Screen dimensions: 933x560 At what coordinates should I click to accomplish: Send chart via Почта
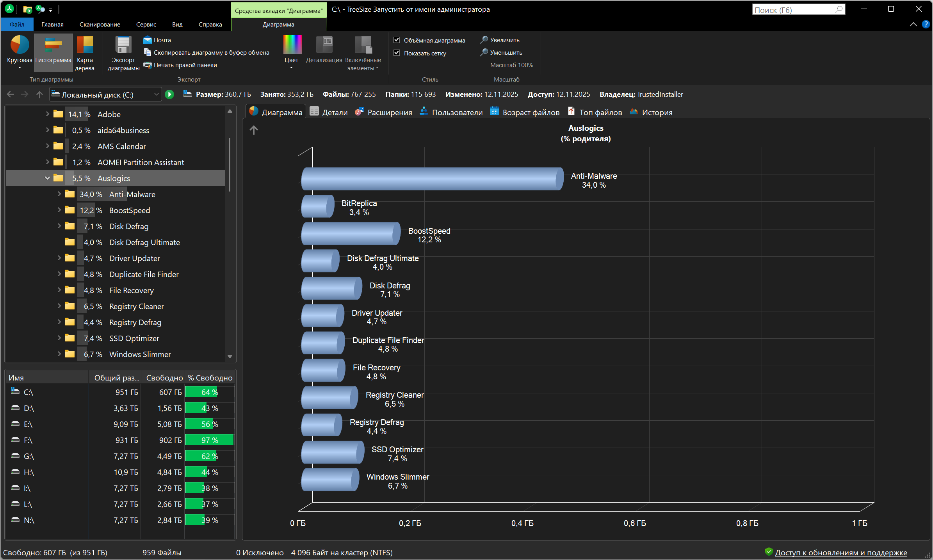[x=157, y=40]
